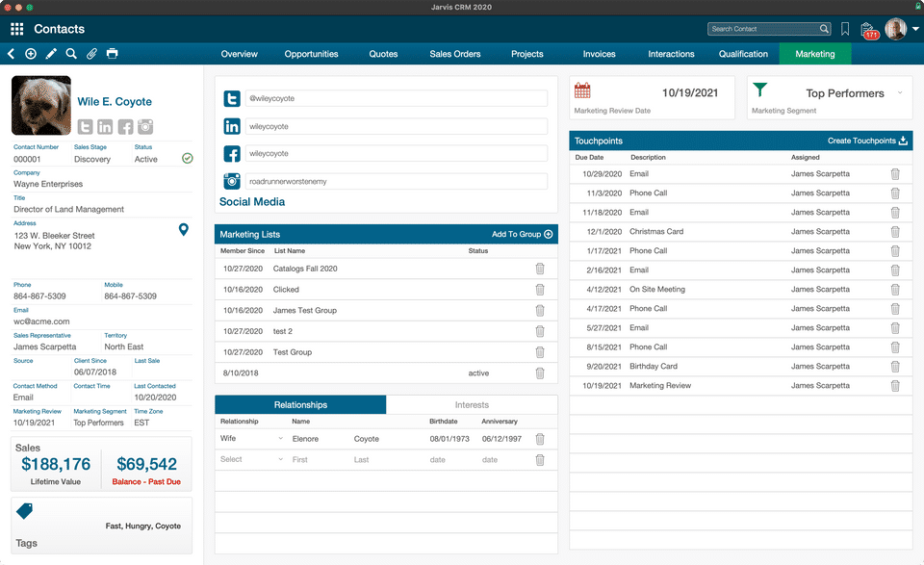Click the green marketing segment filter icon
The height and width of the screenshot is (565, 924).
click(x=760, y=90)
